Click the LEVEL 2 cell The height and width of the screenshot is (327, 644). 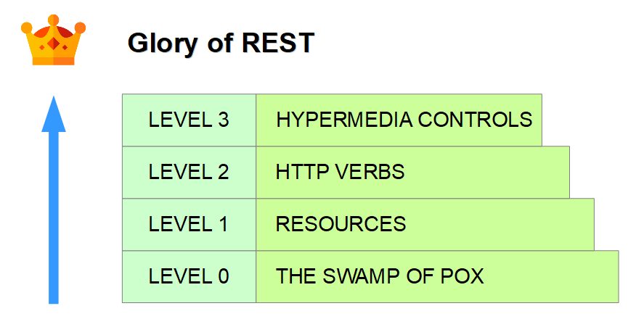tap(189, 172)
